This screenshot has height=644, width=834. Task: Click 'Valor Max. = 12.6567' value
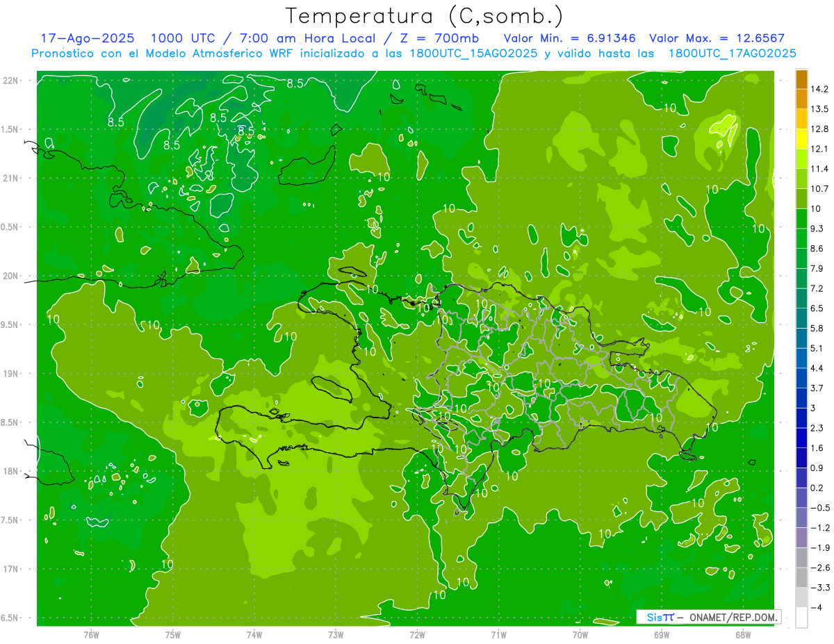pos(717,38)
